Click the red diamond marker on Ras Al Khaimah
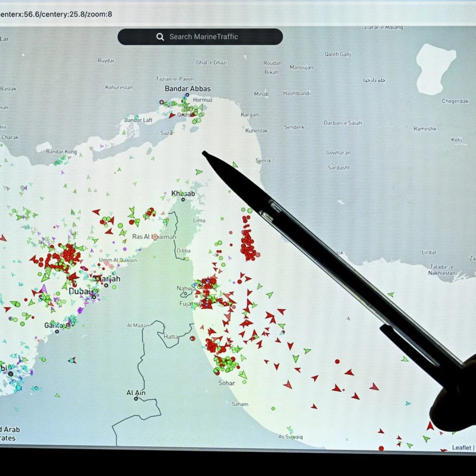This screenshot has height=476, width=476. coord(155,237)
